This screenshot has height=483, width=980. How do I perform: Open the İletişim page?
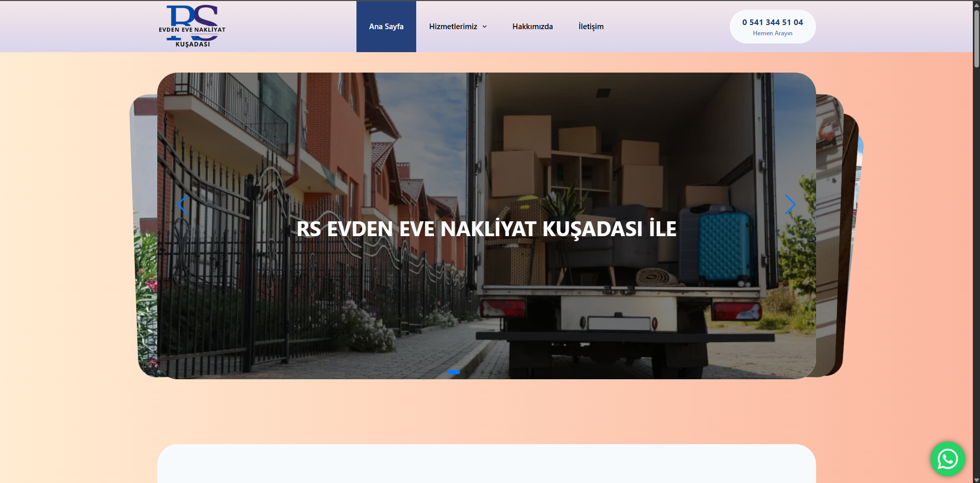tap(591, 27)
